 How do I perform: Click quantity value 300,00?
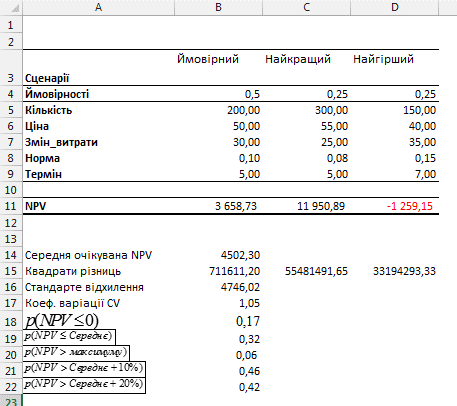331,110
